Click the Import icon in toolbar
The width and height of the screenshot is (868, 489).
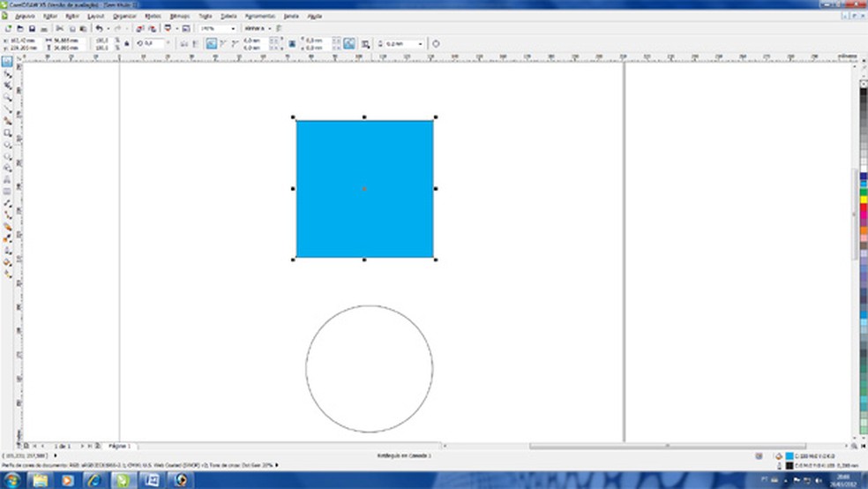pyautogui.click(x=139, y=29)
